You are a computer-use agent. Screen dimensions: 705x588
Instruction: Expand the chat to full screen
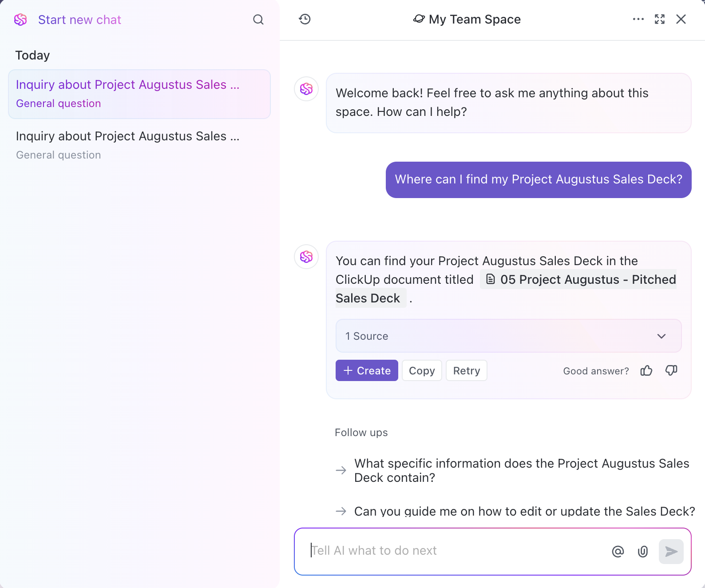660,19
